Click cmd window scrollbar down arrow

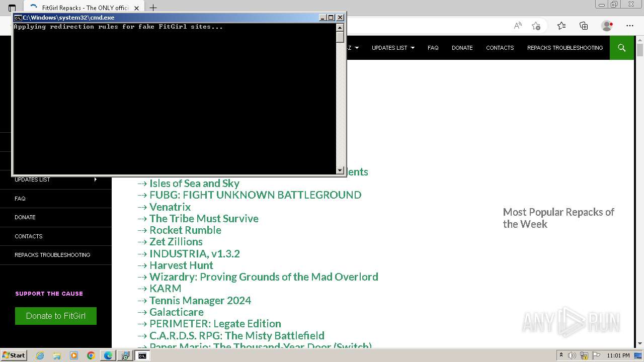click(340, 170)
